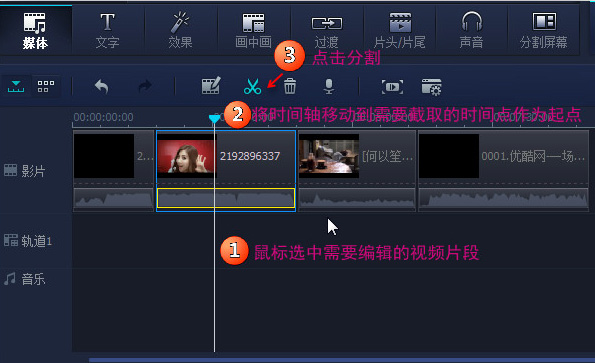The height and width of the screenshot is (363, 595).
Task: Select the 何以笙 video clip thumbnail
Action: (x=329, y=156)
